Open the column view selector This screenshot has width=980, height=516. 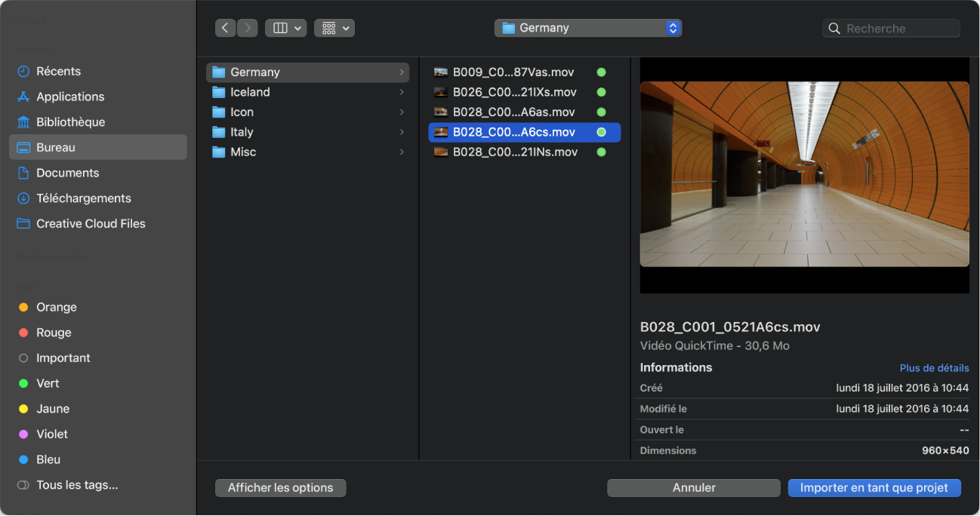coord(285,28)
